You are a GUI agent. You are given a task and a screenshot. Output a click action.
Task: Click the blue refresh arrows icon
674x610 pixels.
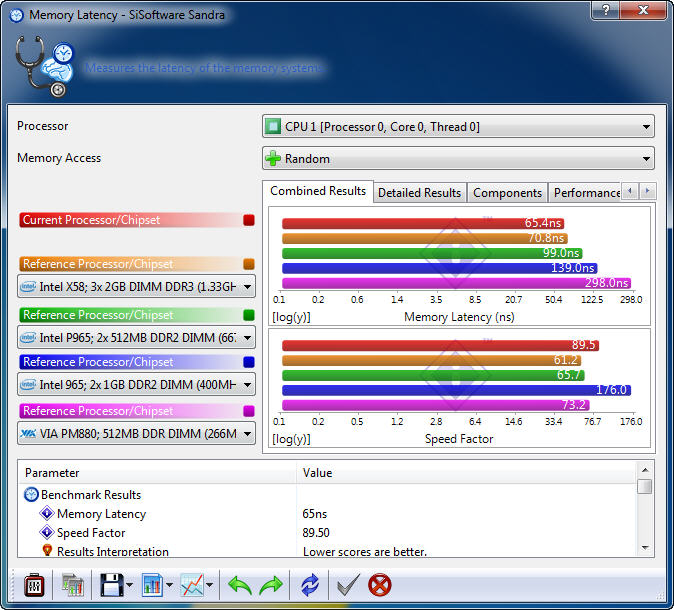click(309, 585)
